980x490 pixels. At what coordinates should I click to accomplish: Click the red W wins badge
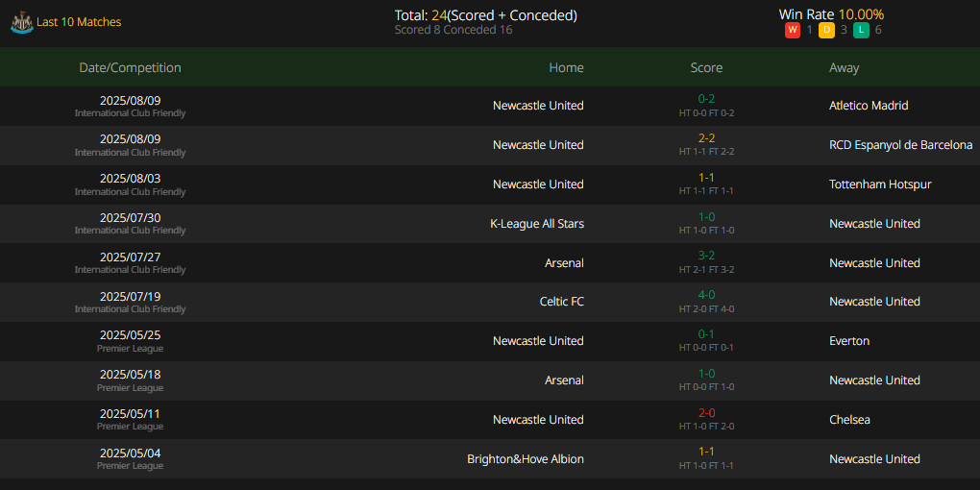pos(793,30)
